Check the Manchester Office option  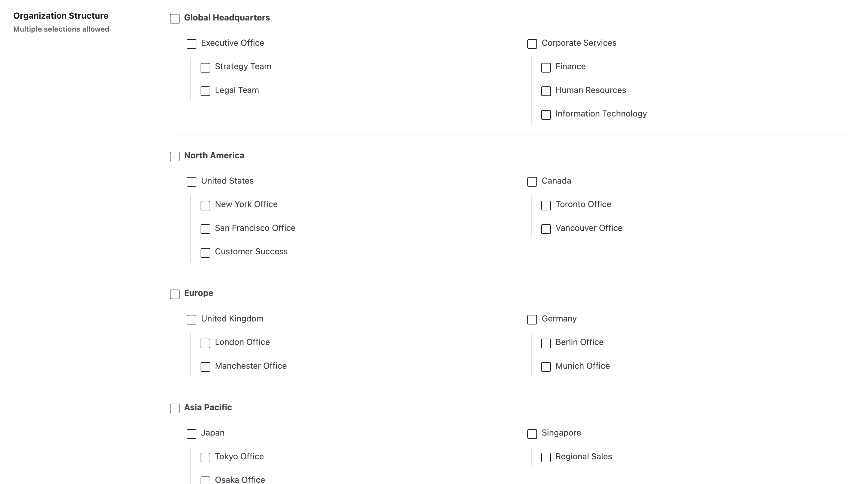coord(205,367)
